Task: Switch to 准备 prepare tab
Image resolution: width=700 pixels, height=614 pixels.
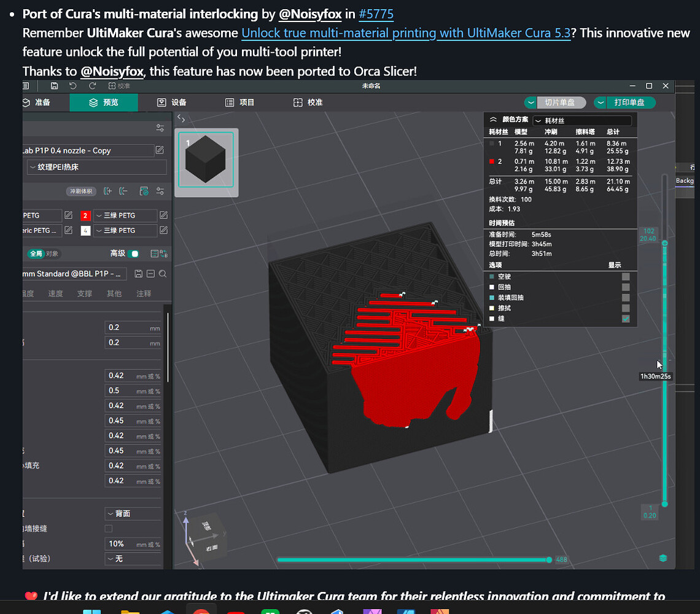Action: [37, 103]
